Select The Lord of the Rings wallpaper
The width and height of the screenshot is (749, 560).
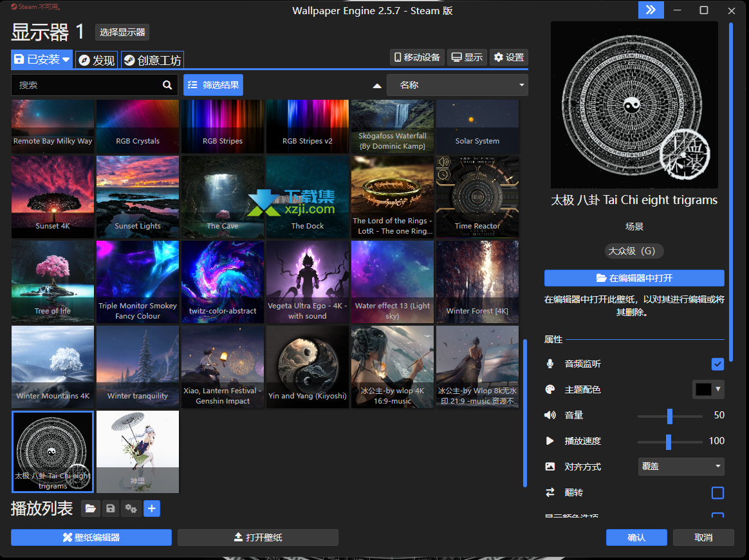point(393,197)
